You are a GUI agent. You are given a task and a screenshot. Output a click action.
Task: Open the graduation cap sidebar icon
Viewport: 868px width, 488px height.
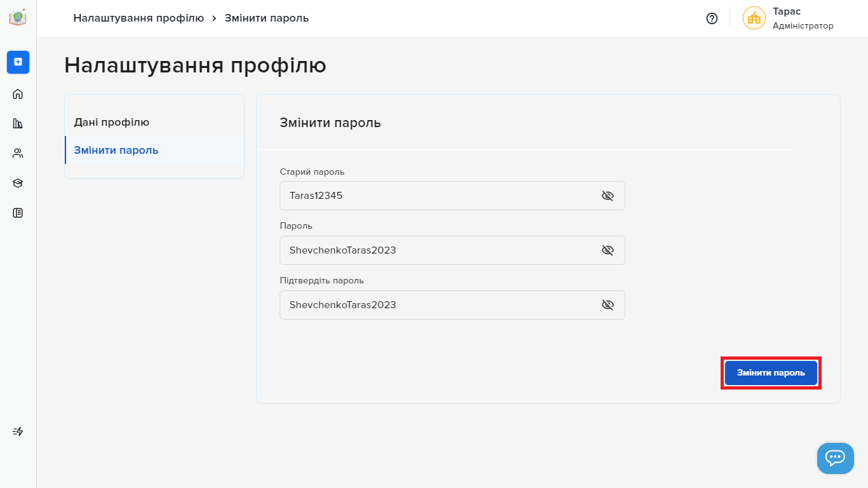click(18, 183)
